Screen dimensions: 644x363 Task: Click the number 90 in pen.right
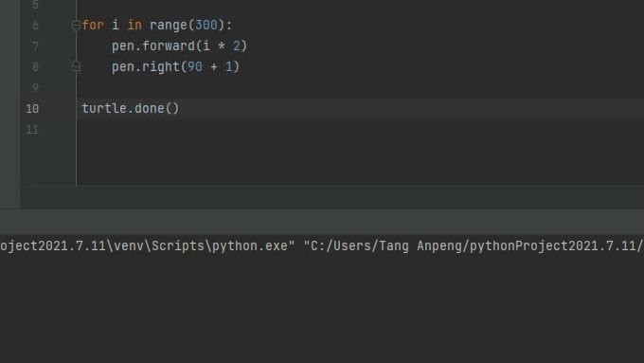click(195, 66)
